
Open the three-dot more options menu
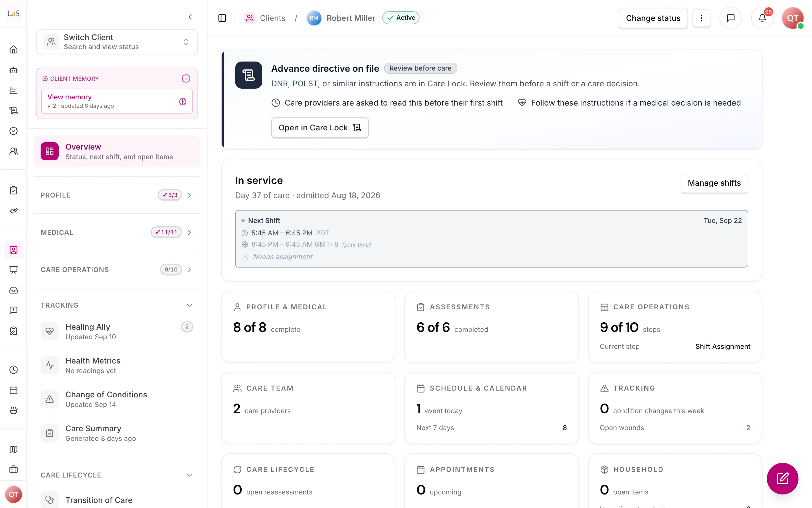(x=701, y=18)
